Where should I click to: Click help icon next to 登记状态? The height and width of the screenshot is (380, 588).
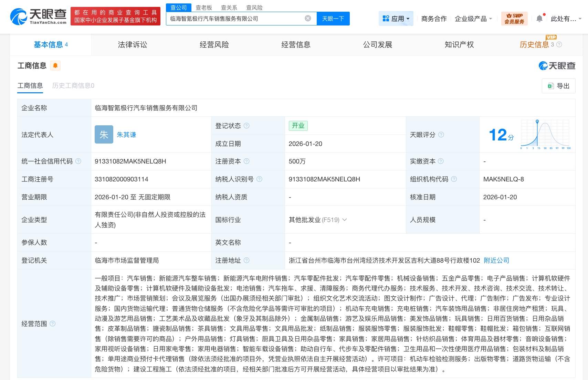246,126
